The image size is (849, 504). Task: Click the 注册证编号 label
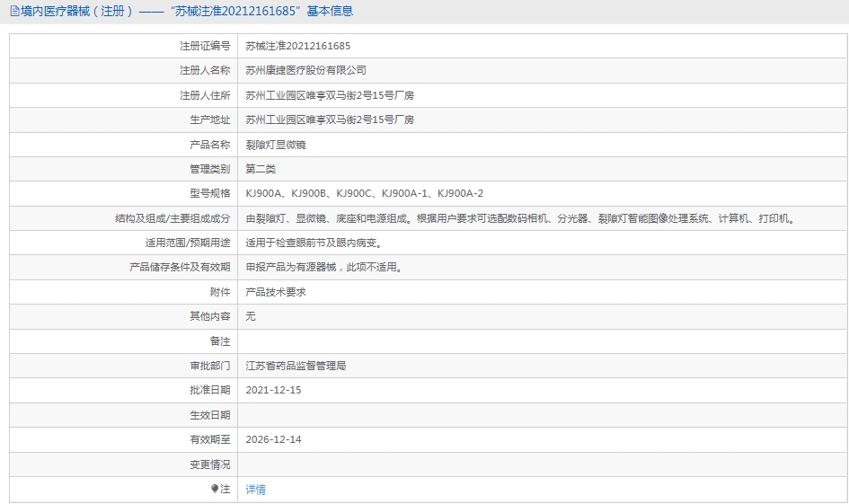point(205,46)
